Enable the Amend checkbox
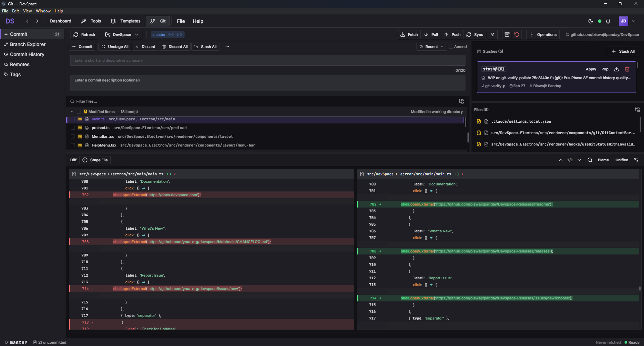The width and height of the screenshot is (644, 346). (451, 47)
